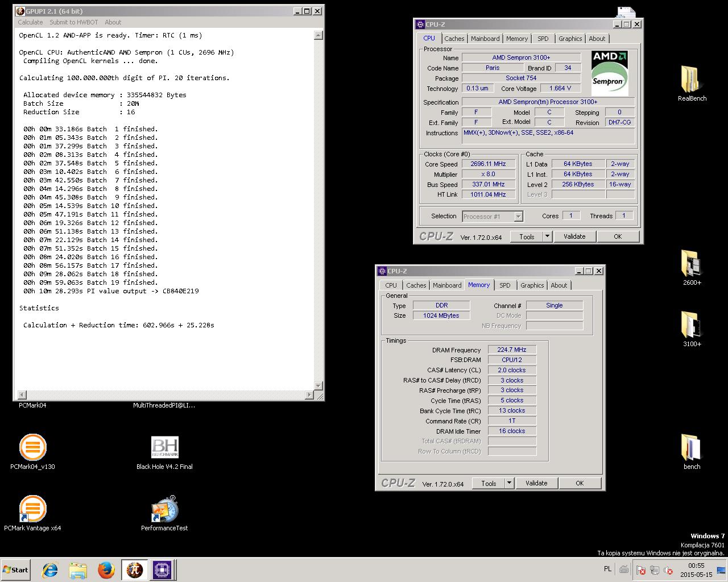The height and width of the screenshot is (582, 728).
Task: Click GPUPI horizontal scrollbar right arrow
Action: coord(309,395)
